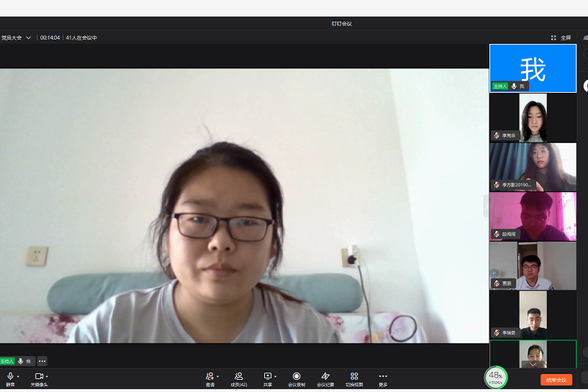Click the 48% network status indicator
The height and width of the screenshot is (392, 588).
pos(495,377)
